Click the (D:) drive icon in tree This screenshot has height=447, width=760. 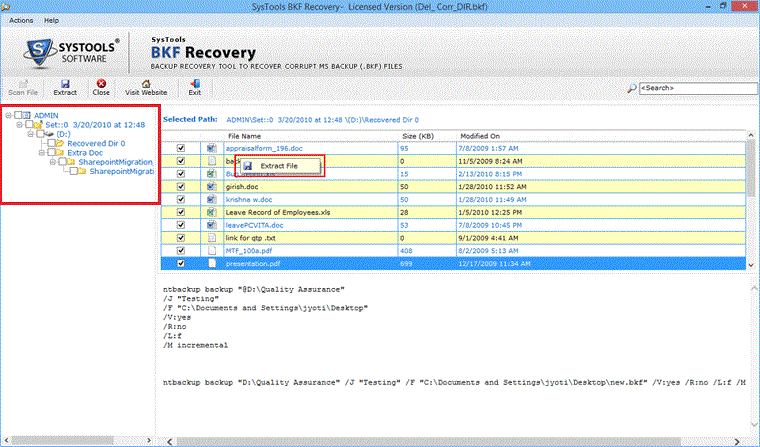(x=49, y=134)
